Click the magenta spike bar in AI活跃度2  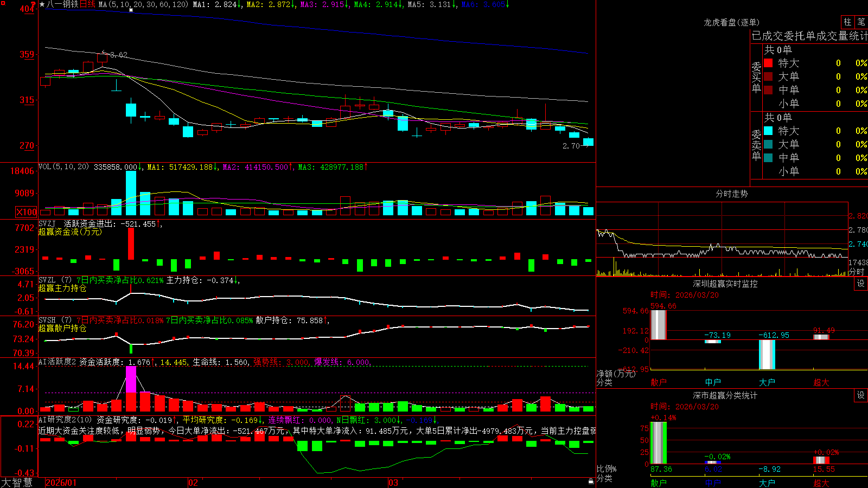coord(131,379)
